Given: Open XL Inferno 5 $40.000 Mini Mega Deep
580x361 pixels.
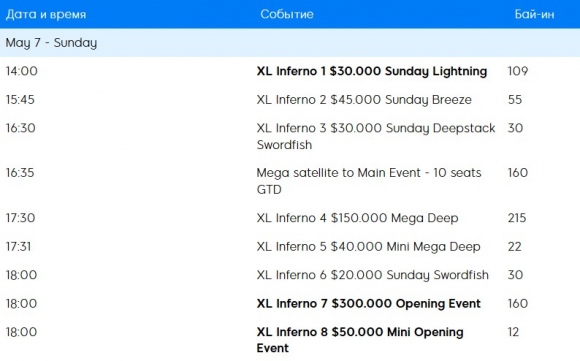Looking at the screenshot, I should [x=368, y=246].
